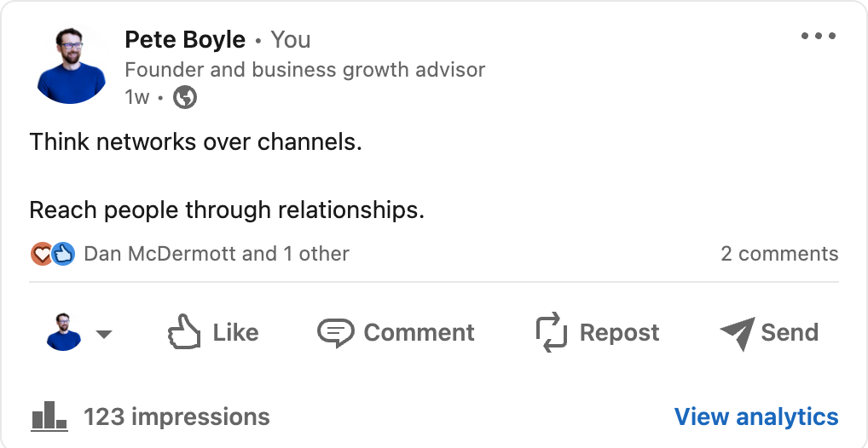Image resolution: width=868 pixels, height=448 pixels.
Task: Click the small profile avatar in action bar
Action: click(64, 332)
